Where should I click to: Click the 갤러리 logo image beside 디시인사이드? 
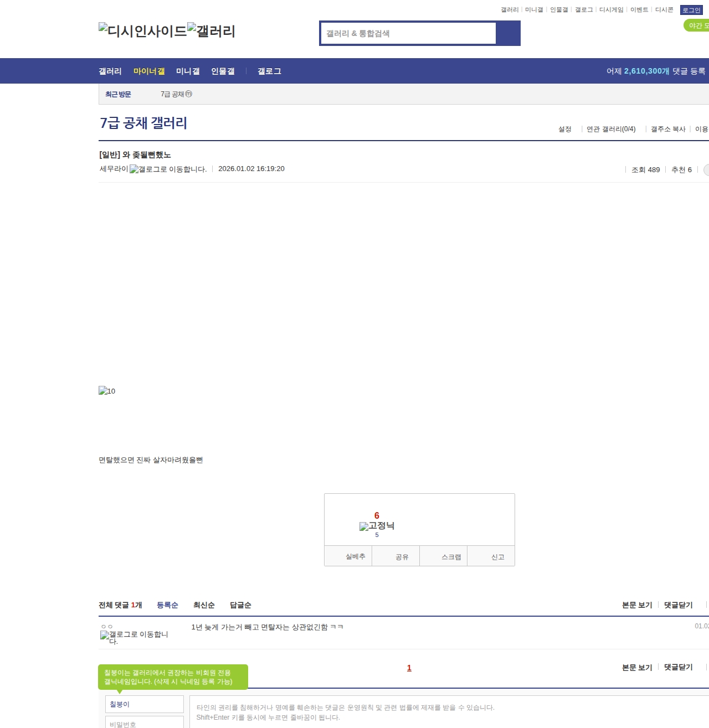point(212,31)
